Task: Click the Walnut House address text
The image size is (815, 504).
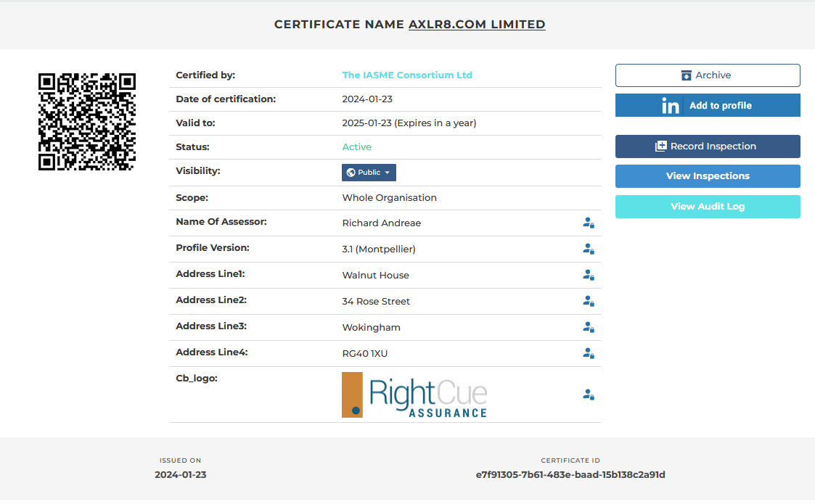Action: [x=375, y=276]
